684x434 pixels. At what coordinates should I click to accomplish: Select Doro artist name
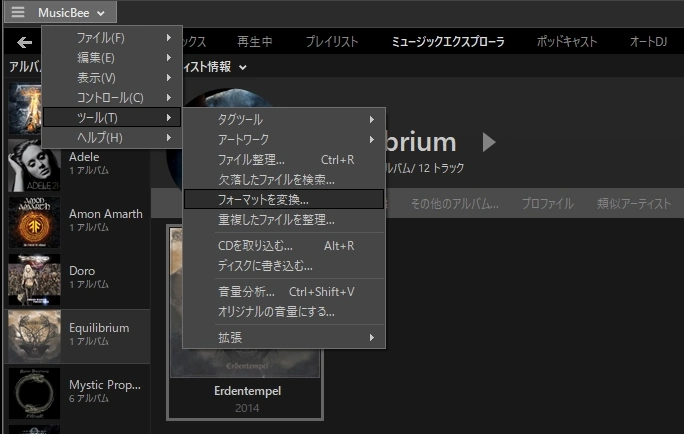pos(82,271)
